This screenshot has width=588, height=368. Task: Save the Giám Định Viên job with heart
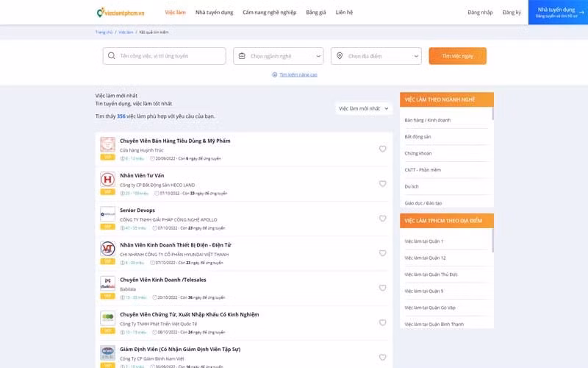pyautogui.click(x=382, y=357)
